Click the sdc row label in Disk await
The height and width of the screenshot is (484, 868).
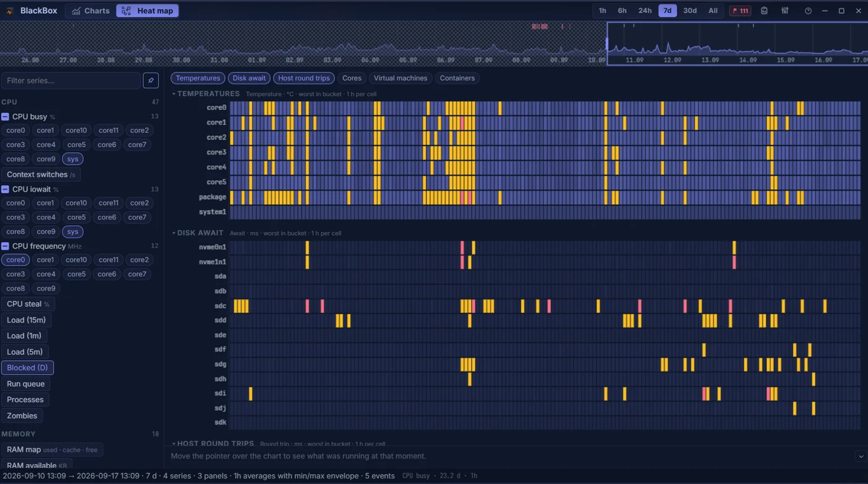pyautogui.click(x=220, y=306)
